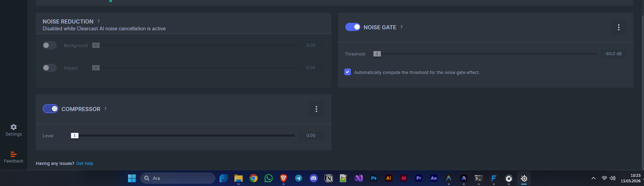644x186 pixels.
Task: Open Compressor three-dot options menu
Action: [316, 109]
